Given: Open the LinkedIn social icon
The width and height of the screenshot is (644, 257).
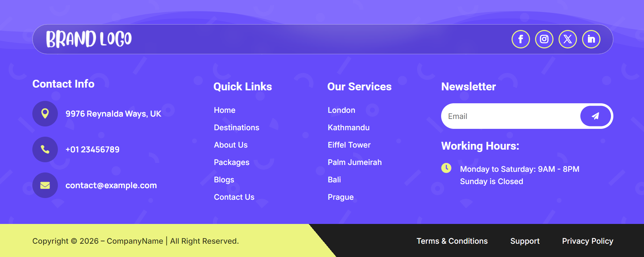Looking at the screenshot, I should [591, 39].
